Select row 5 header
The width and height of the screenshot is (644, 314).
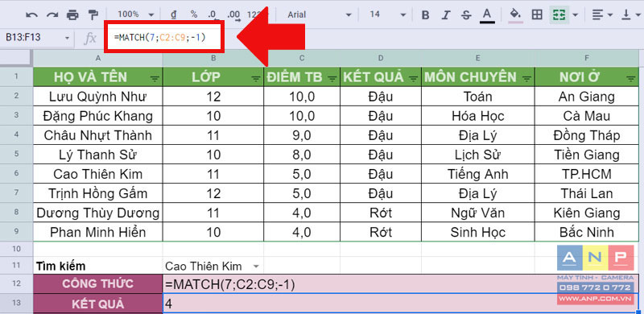(x=16, y=155)
